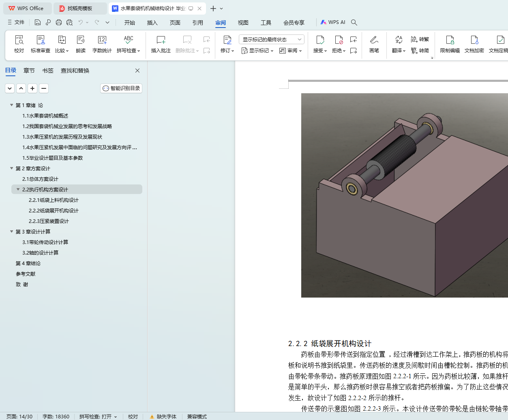The image size is (508, 420).
Task: Click 页面: 14/30 in status bar
Action: coord(19,416)
